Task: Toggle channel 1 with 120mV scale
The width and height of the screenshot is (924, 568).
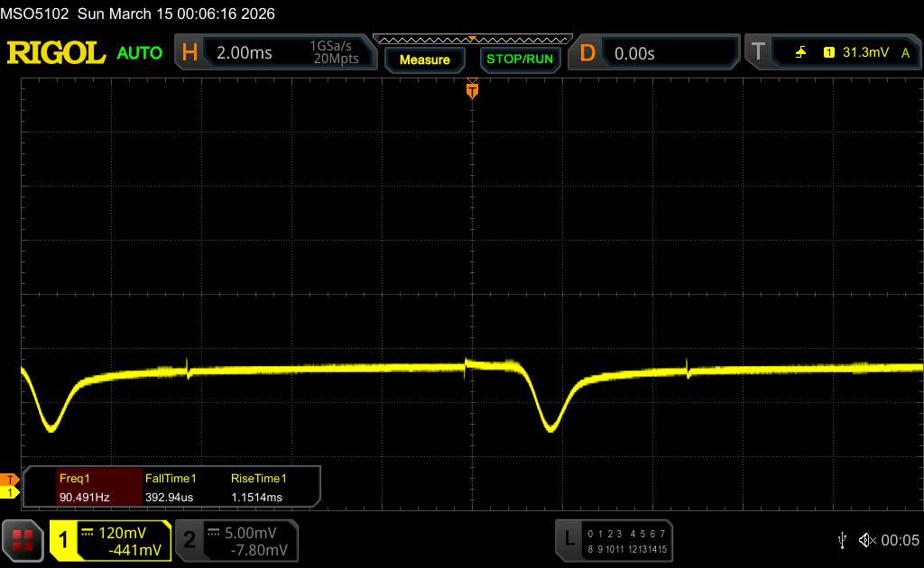Action: (110, 540)
